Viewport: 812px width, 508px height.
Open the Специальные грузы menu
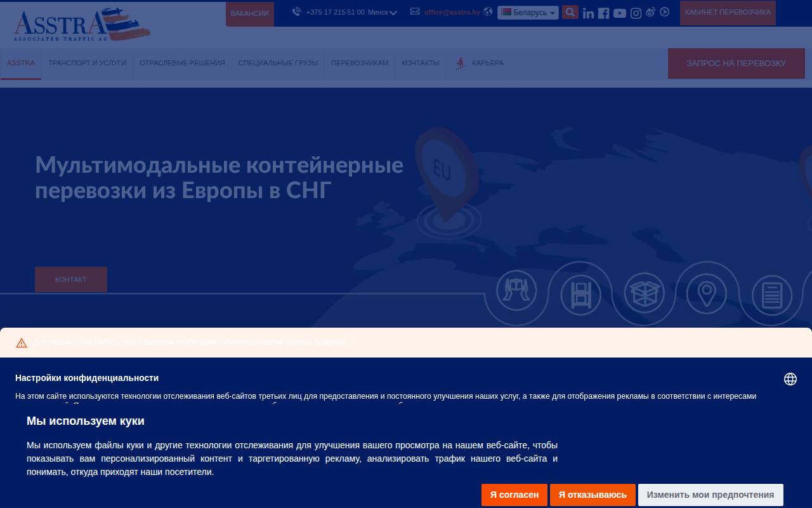[278, 63]
